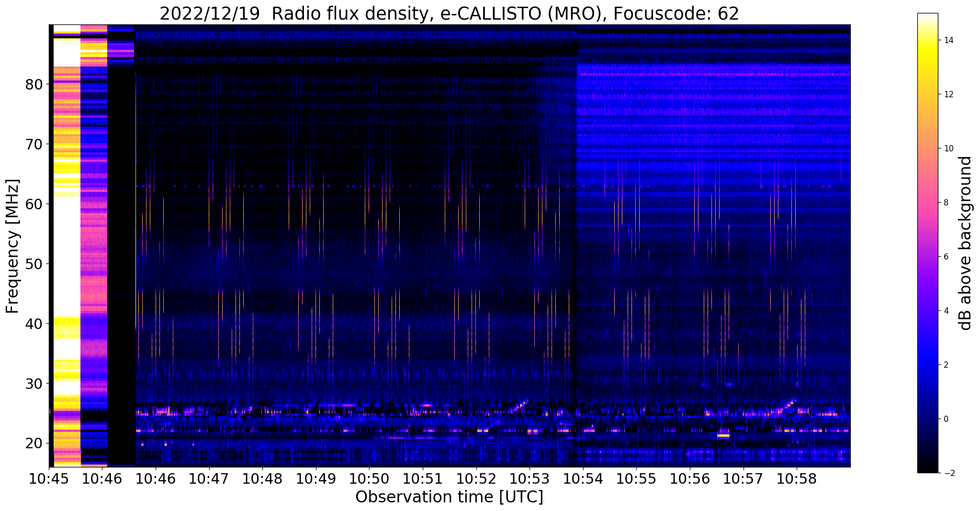Click the 80 tick on the frequency axis

coord(34,84)
